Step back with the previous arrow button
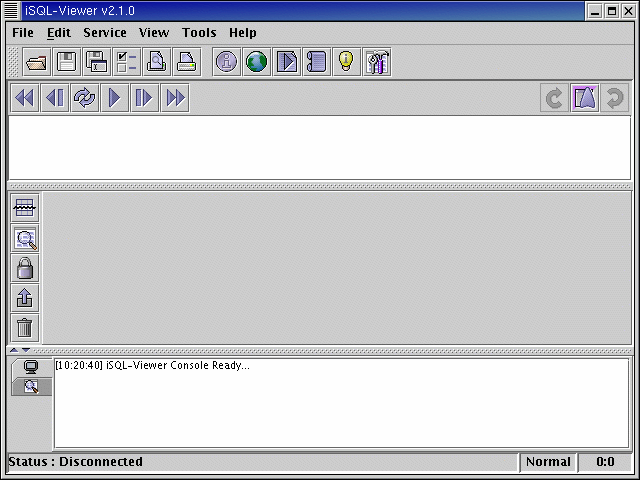The width and height of the screenshot is (640, 480). 55,98
